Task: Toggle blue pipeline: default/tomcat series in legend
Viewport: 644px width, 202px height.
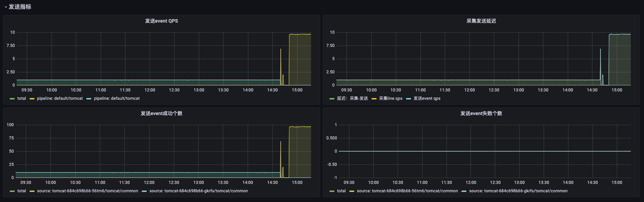Action: [117, 98]
